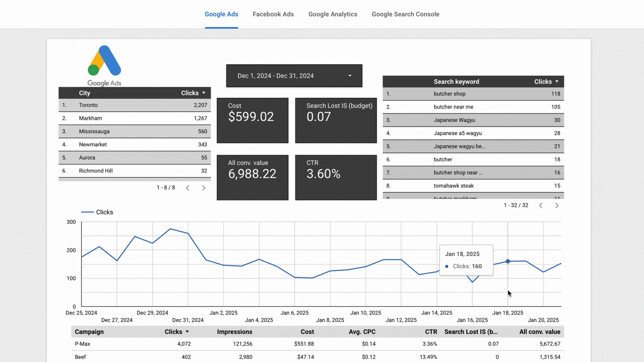The height and width of the screenshot is (362, 644).
Task: Sort by Avg. CPC column header
Action: (x=362, y=331)
